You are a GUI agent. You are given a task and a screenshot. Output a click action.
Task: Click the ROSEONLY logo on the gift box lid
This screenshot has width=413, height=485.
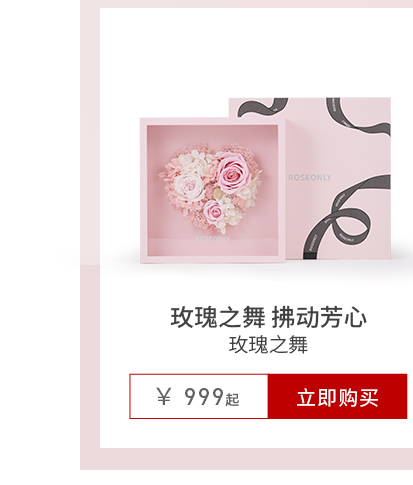click(310, 178)
